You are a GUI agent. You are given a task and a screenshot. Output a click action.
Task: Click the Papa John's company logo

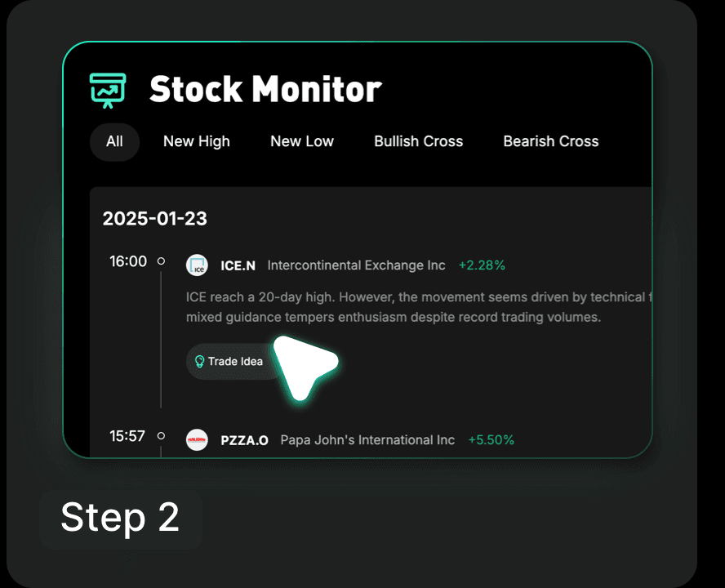click(197, 440)
